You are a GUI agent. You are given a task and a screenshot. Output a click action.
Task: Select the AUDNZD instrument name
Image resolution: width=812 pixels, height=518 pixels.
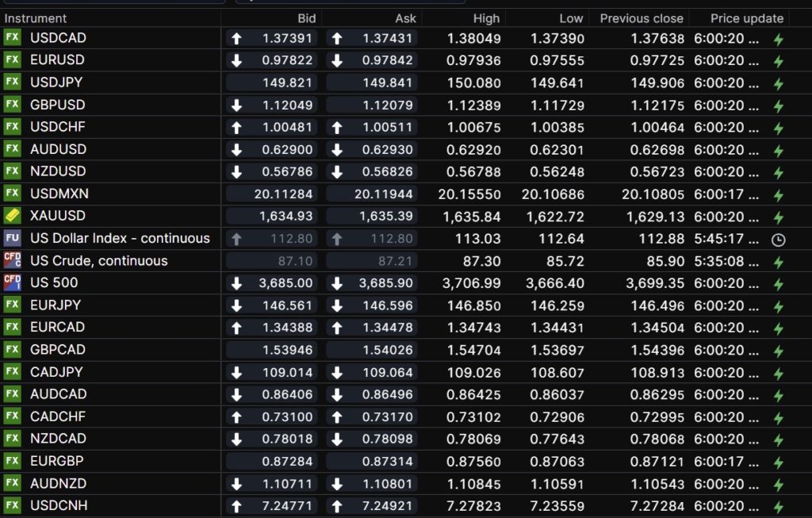coord(57,483)
